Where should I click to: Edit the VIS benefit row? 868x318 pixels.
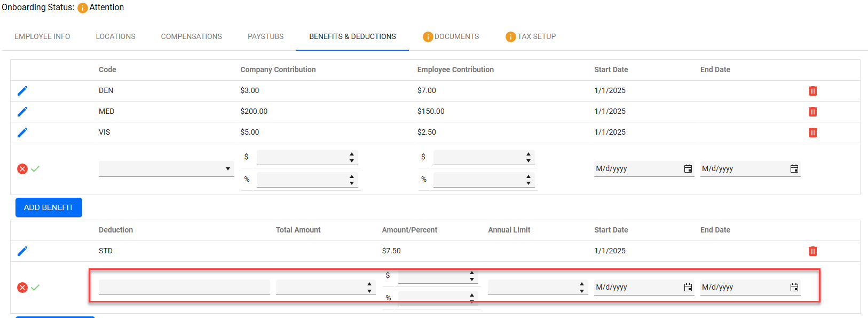pyautogui.click(x=22, y=133)
